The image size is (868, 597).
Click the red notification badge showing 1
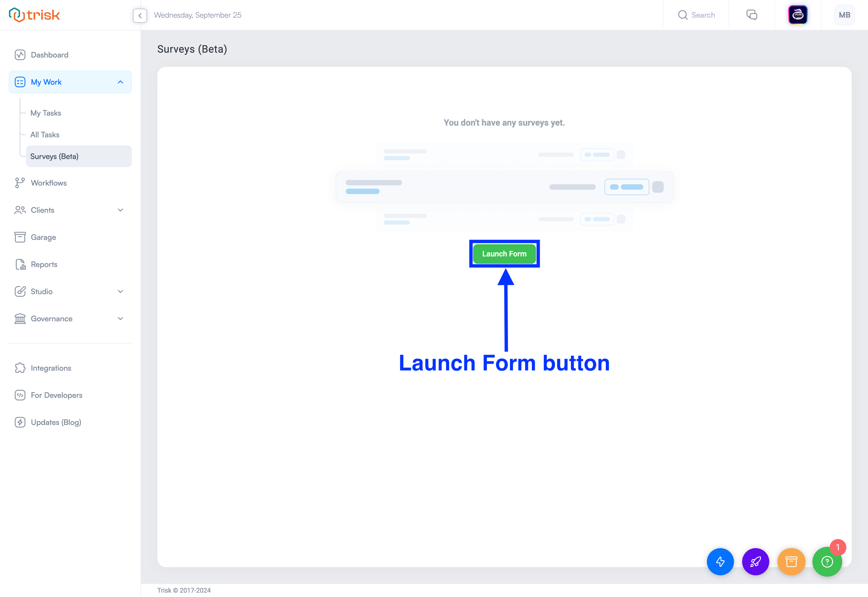pos(838,547)
